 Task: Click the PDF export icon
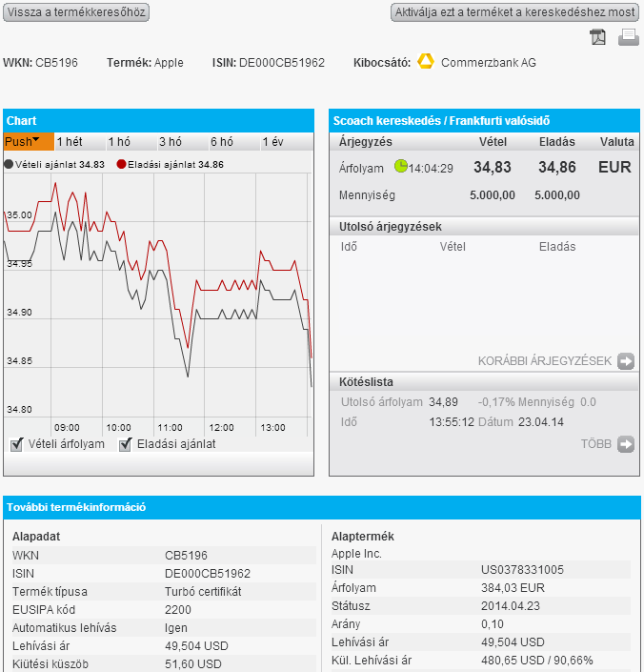coord(597,37)
